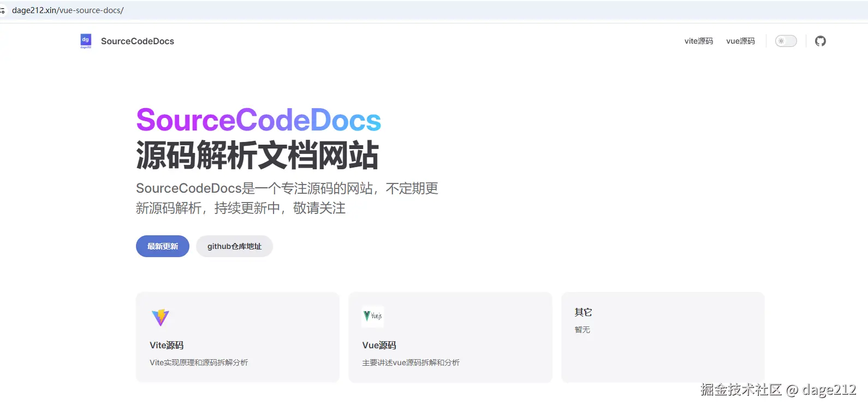Viewport: 868px width, 410px height.
Task: Click the gradient SourceCodeDocs hero heading
Action: click(258, 120)
